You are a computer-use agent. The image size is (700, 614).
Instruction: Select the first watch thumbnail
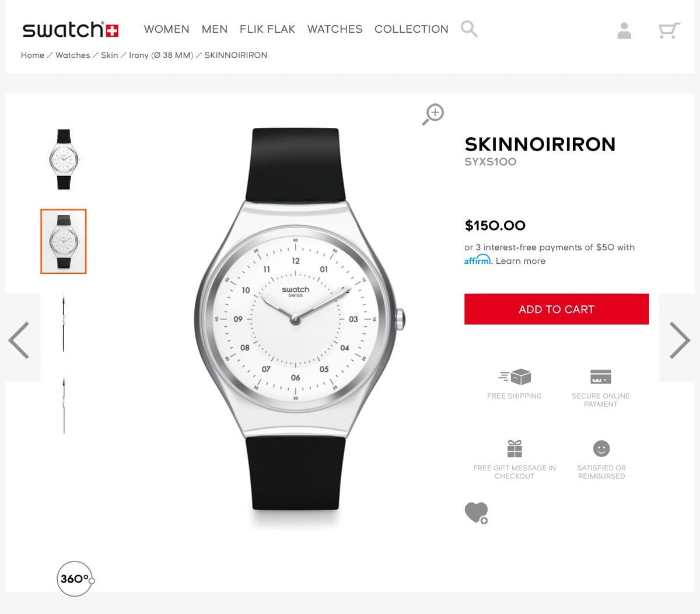coord(64,159)
